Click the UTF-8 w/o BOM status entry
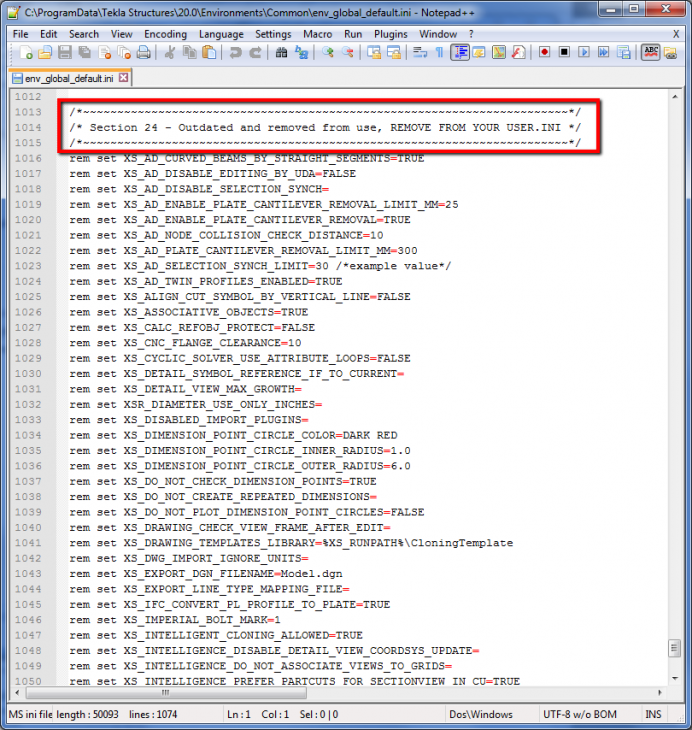This screenshot has width=692, height=730. pos(580,714)
